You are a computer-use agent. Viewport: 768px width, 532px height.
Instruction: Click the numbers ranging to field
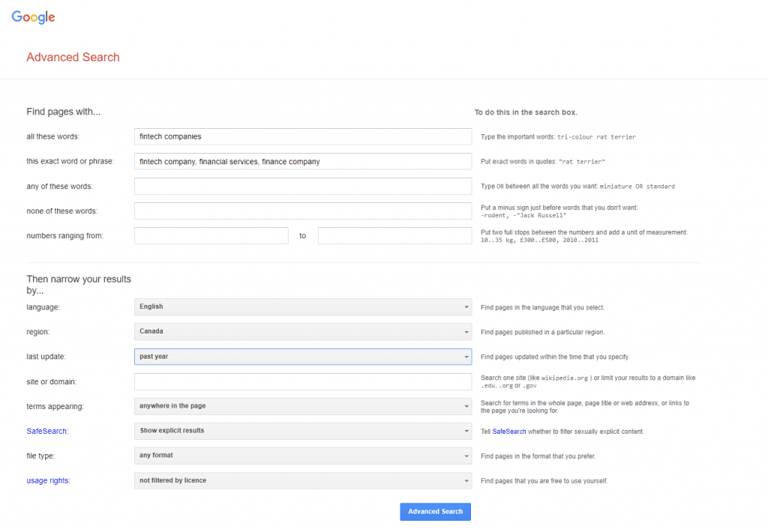click(x=395, y=235)
